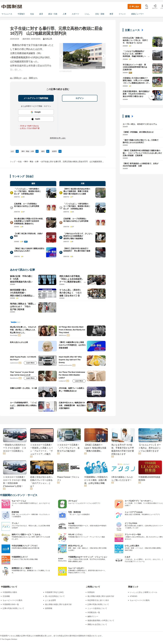Open the 政治・行政 menu item
The height and width of the screenshot is (644, 163).
pyautogui.click(x=53, y=14)
